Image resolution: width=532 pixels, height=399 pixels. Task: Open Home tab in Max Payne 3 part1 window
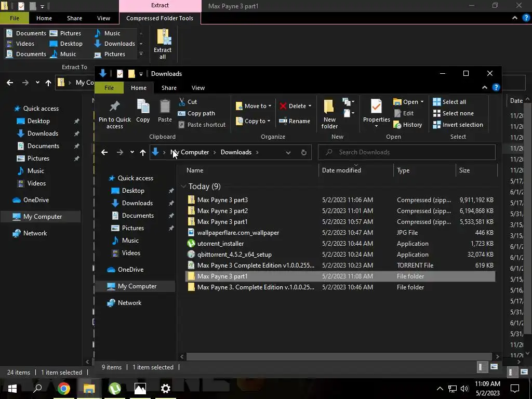click(x=44, y=18)
